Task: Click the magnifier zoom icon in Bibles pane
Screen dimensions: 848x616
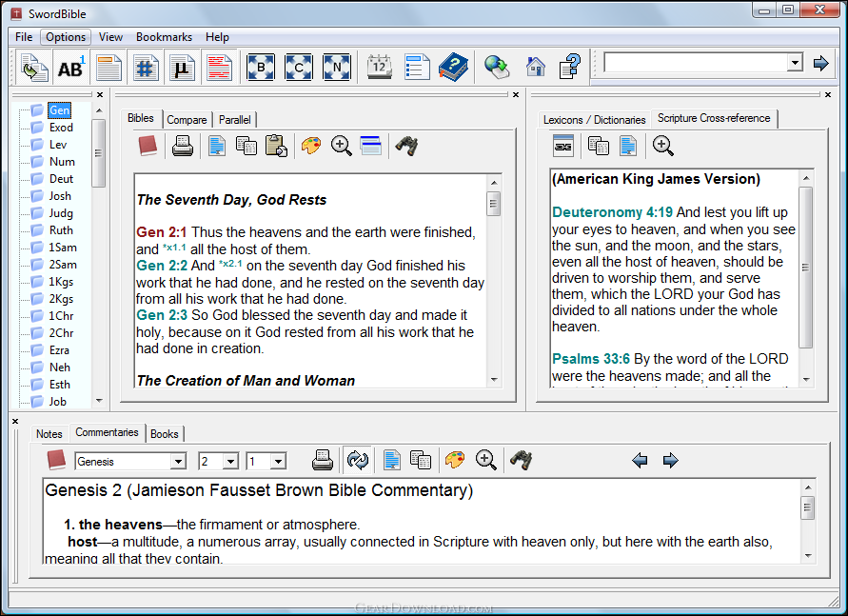Action: point(342,146)
